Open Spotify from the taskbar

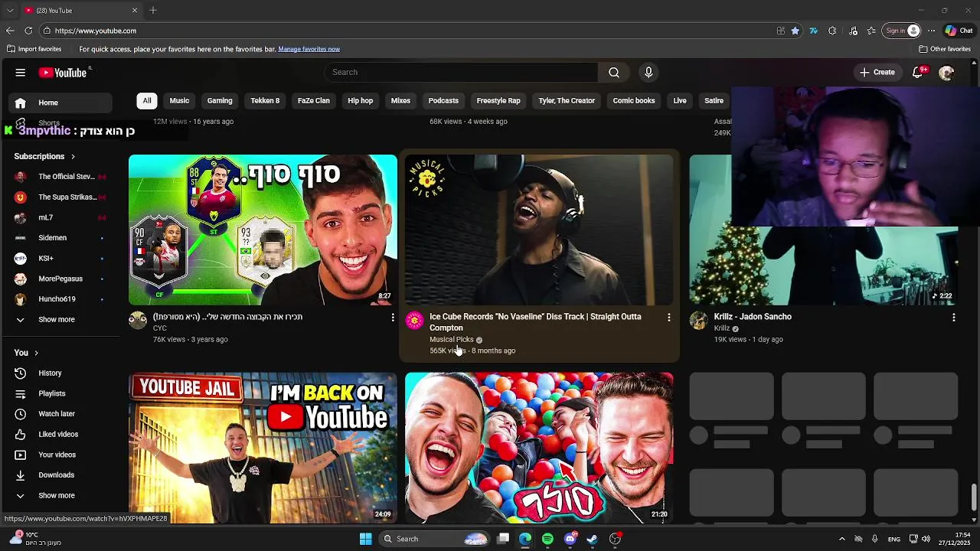(547, 539)
